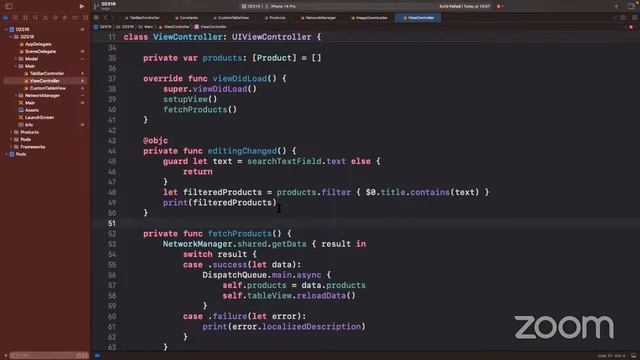The width and height of the screenshot is (640, 360).
Task: Collapse the DZ518 group folder in navigator
Action: [11, 37]
